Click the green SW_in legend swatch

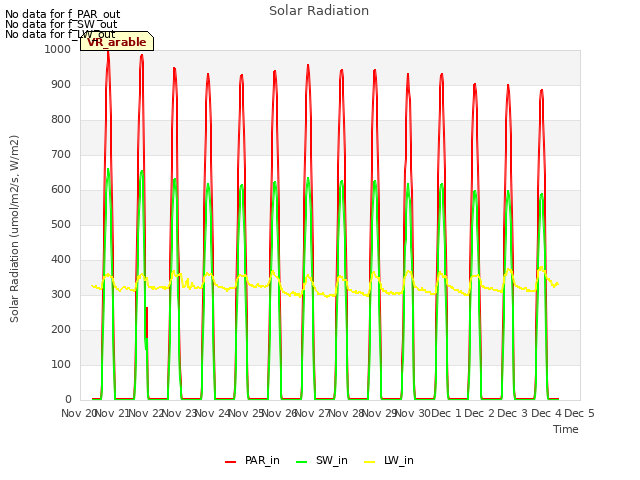[x=302, y=462]
